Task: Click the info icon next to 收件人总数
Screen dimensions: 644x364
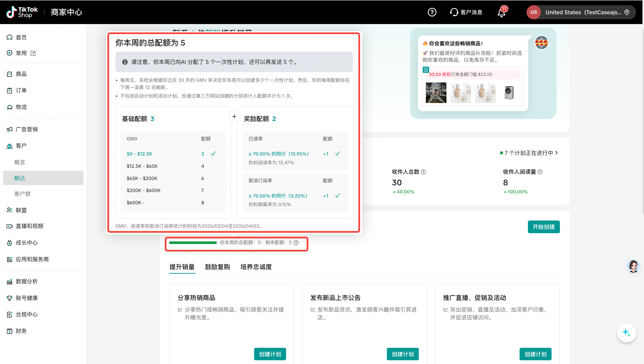Action: [x=423, y=172]
